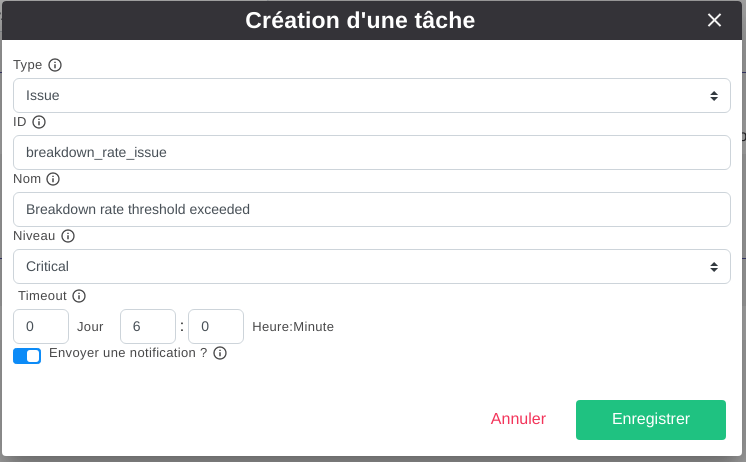Click the 'Heure:Minute' label text

pos(293,327)
